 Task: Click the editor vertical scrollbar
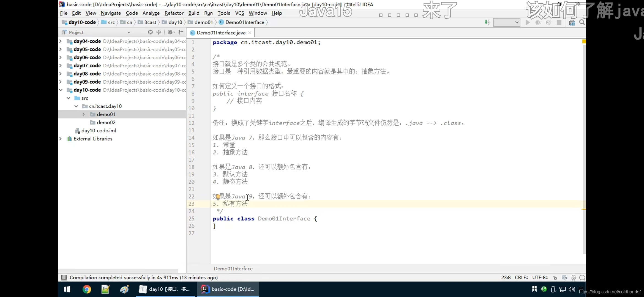[x=584, y=149]
